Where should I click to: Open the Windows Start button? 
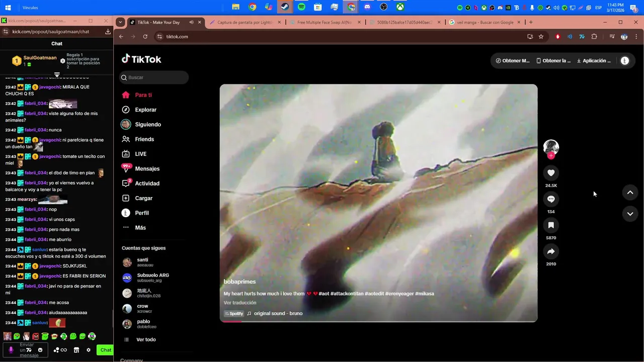tap(8, 7)
